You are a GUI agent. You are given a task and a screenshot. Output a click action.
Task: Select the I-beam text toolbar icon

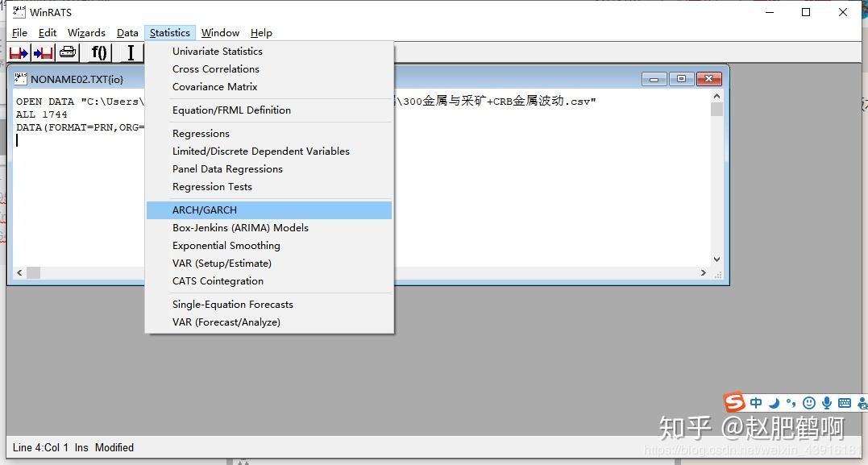pos(129,52)
